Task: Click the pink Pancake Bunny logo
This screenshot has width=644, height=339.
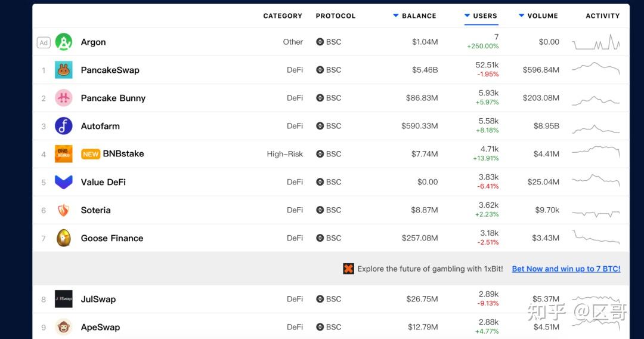Action: coord(64,98)
